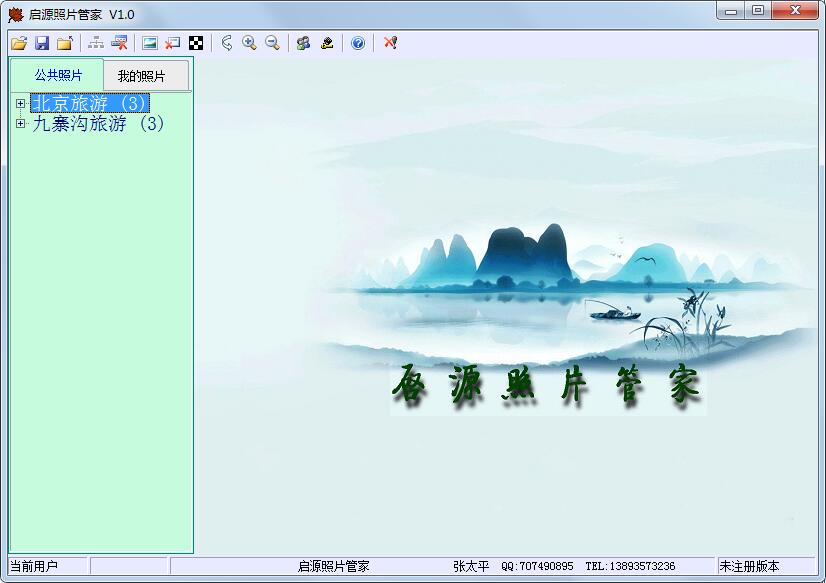
Task: Expand the 北京旅游 tree node
Action: [20, 103]
